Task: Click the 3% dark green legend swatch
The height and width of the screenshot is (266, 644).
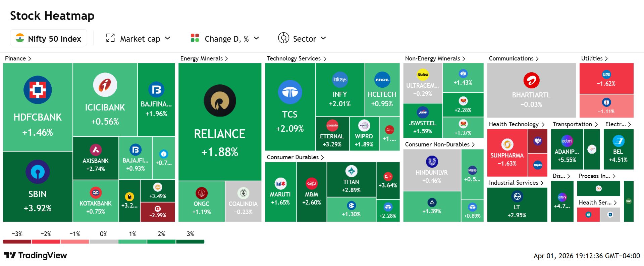Action: tap(190, 241)
